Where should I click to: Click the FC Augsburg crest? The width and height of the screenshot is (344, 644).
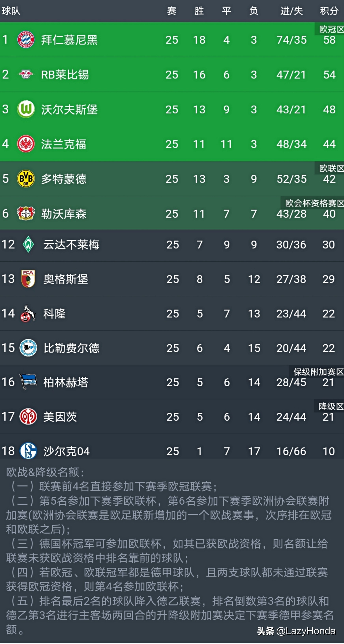(x=28, y=278)
